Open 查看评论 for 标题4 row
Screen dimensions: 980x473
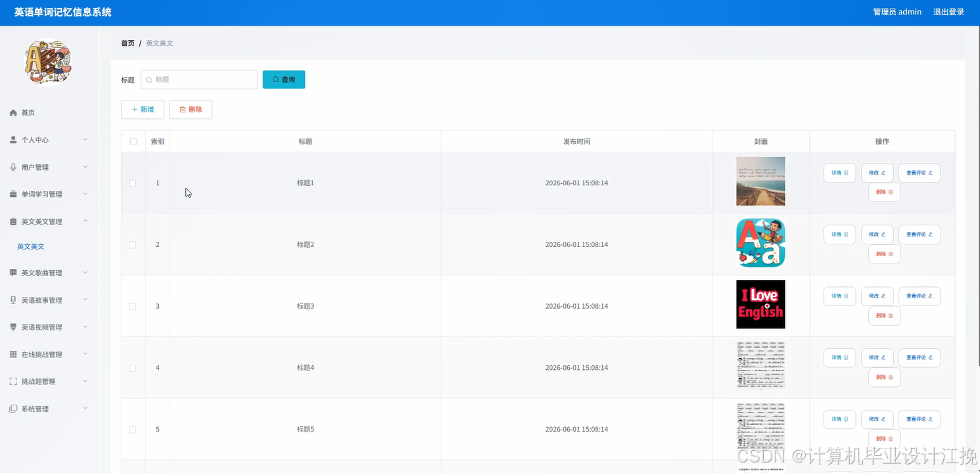[919, 357]
